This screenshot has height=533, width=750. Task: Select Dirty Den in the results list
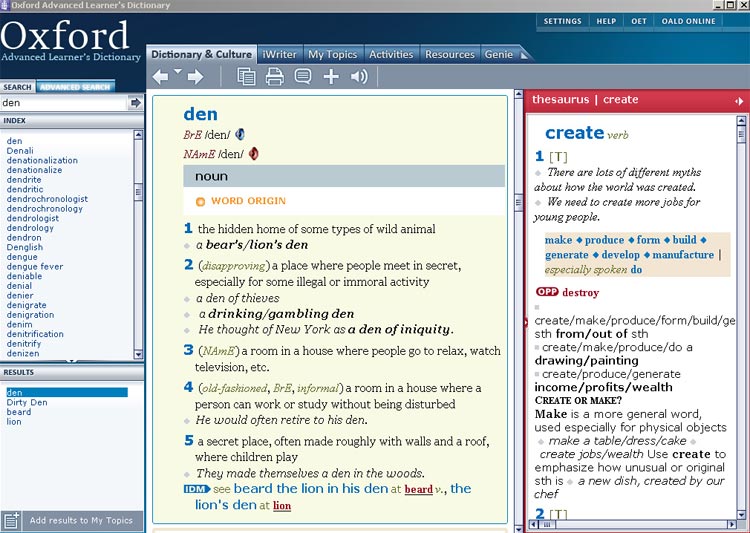coord(27,402)
